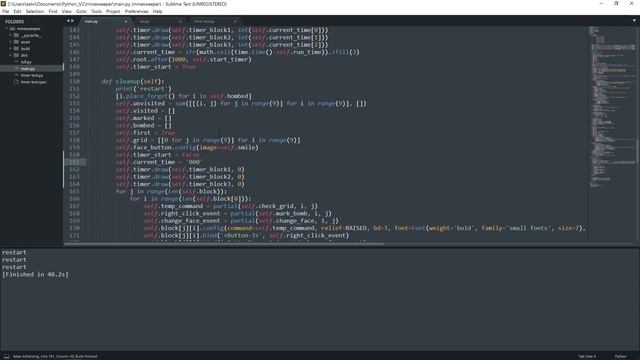
Task: Open the View menu
Action: point(67,11)
